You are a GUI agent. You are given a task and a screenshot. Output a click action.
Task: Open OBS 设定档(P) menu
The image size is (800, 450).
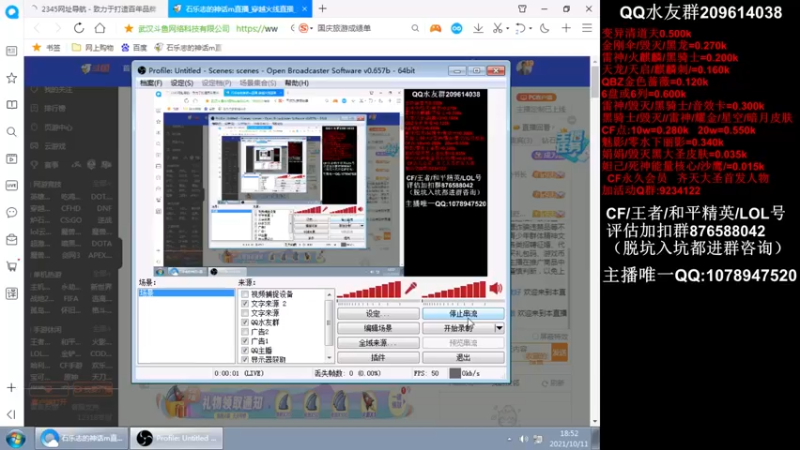(216, 83)
